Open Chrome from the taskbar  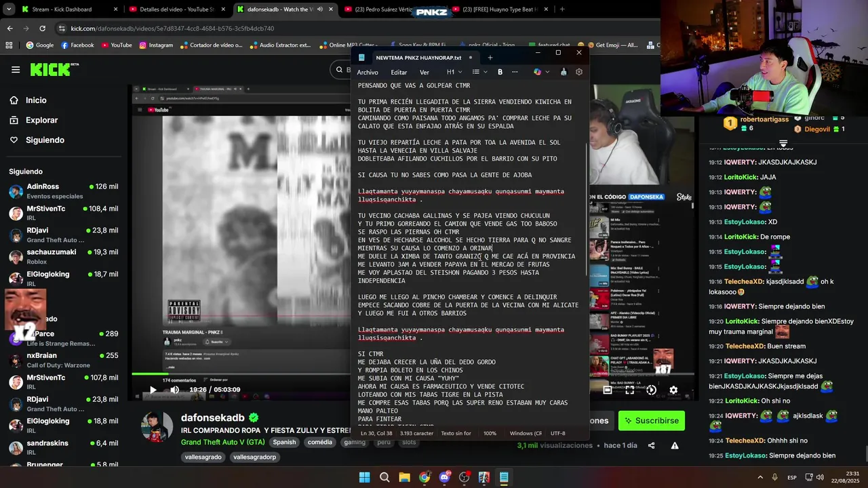pyautogui.click(x=425, y=477)
